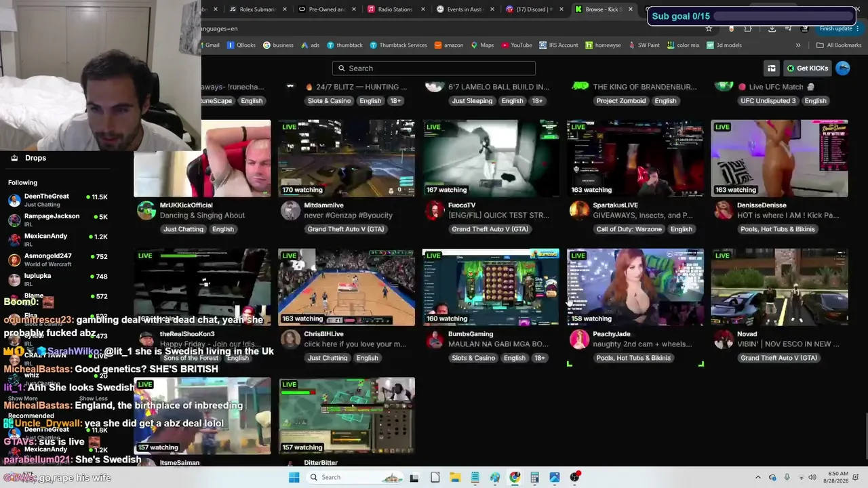Expand the bookmarks overflow chevron
The image size is (868, 488).
pos(798,45)
